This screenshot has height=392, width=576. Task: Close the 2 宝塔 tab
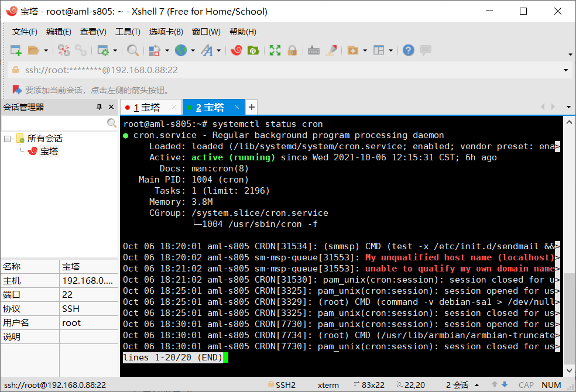pyautogui.click(x=236, y=107)
